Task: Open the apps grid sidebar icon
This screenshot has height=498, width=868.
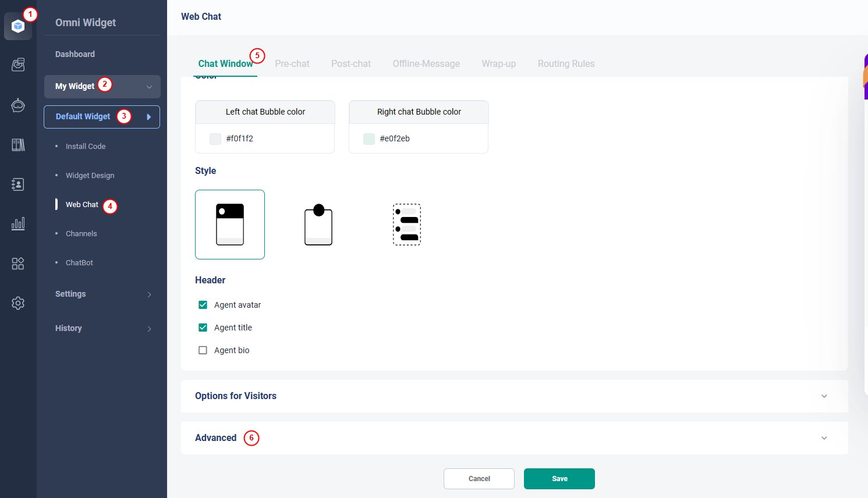Action: [18, 264]
